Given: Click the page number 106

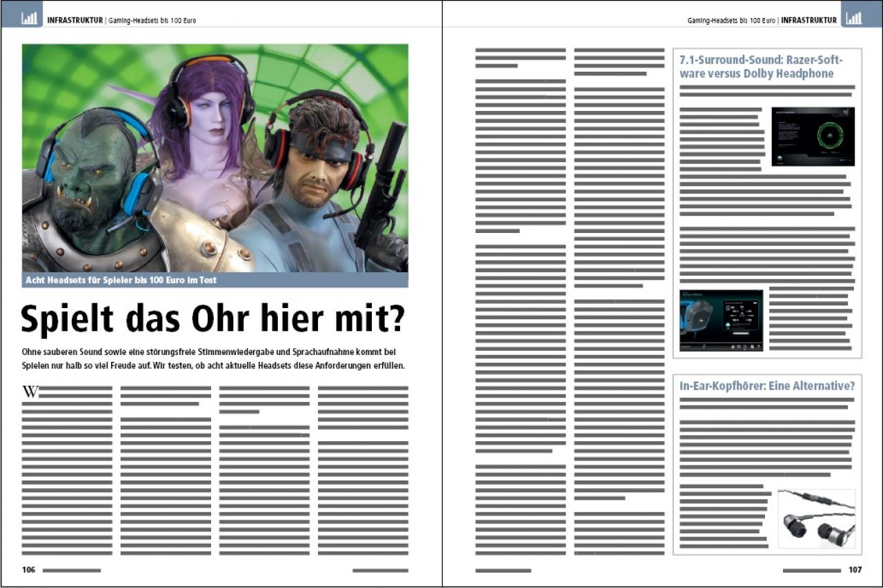Looking at the screenshot, I should [x=28, y=570].
